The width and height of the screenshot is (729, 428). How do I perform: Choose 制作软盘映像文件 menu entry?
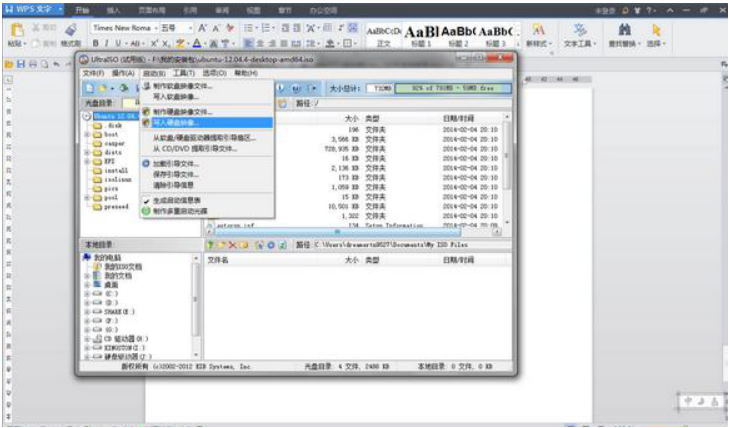coord(207,86)
